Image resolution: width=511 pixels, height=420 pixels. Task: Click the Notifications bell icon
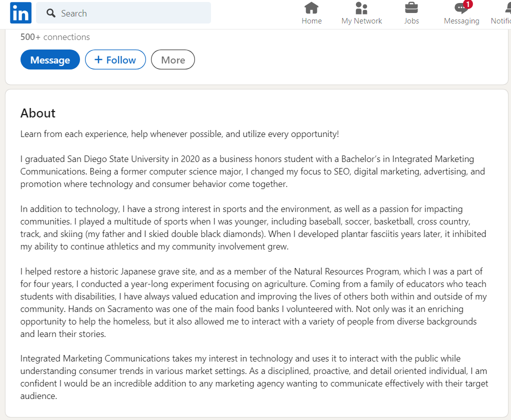tap(507, 8)
